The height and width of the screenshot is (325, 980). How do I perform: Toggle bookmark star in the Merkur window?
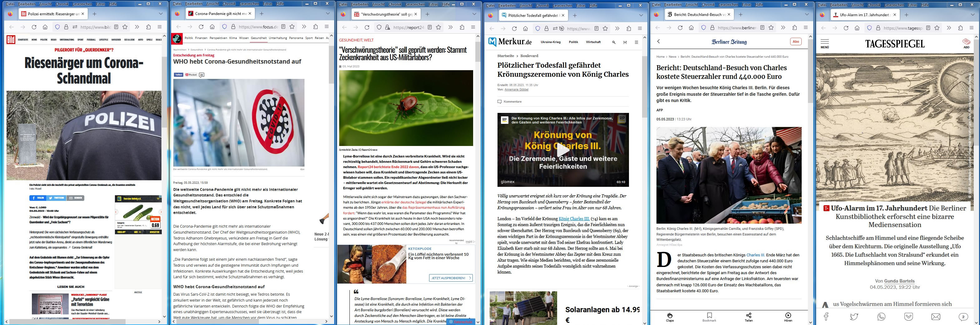click(x=605, y=28)
